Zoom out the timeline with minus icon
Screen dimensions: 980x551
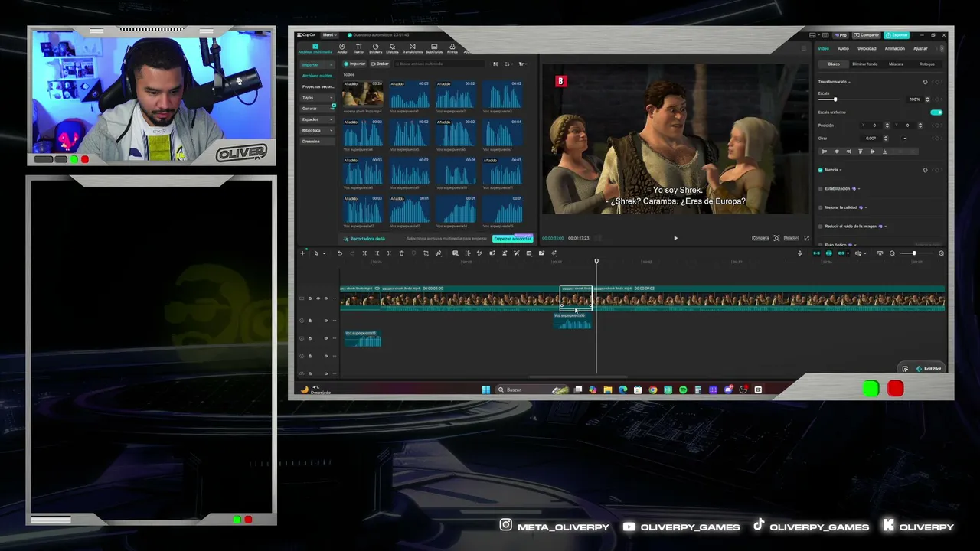pos(892,253)
